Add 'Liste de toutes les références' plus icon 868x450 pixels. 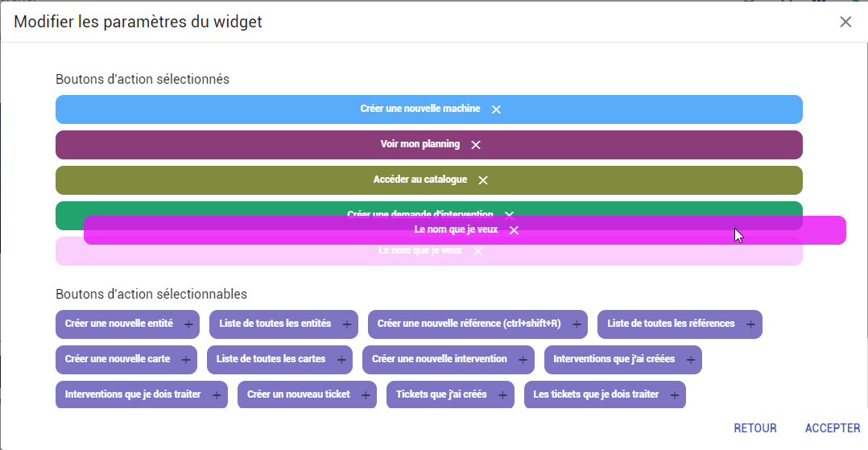coord(750,324)
